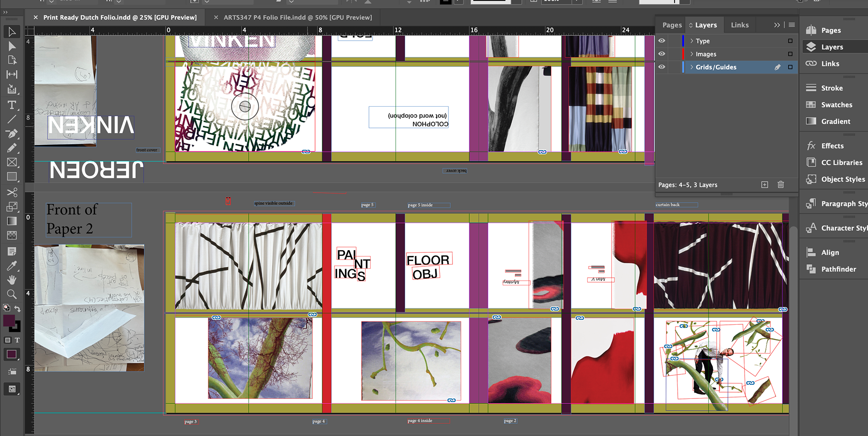Viewport: 868px width, 436px height.
Task: Switch to Print Ready Dutch Folio.indd document
Action: tap(120, 17)
